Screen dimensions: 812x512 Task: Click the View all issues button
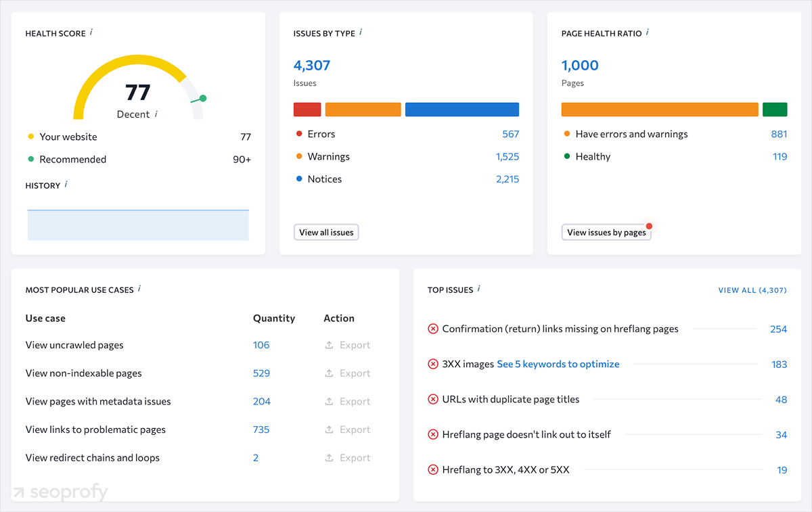click(327, 232)
